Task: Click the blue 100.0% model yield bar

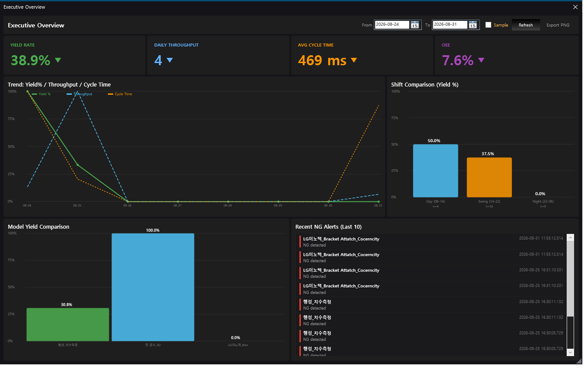Action: (x=153, y=287)
